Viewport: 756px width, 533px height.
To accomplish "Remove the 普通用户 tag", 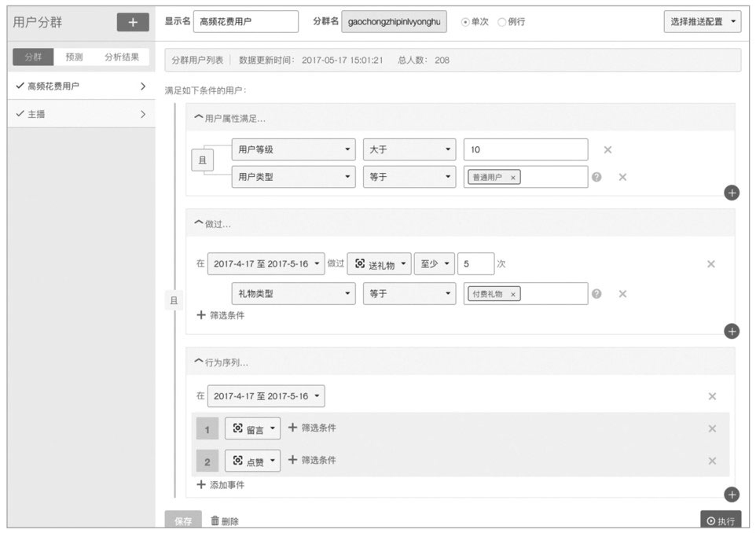I will point(513,178).
